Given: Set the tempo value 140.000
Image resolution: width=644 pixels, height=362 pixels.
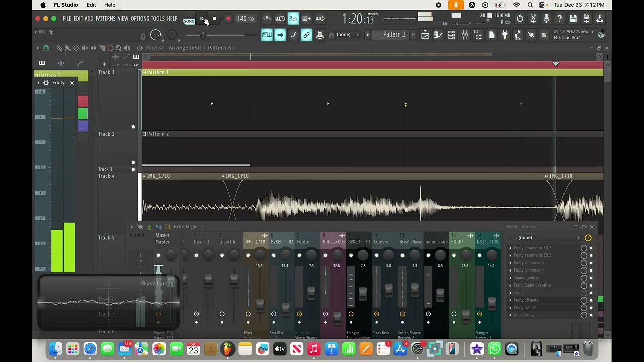Looking at the screenshot, I should [x=246, y=19].
